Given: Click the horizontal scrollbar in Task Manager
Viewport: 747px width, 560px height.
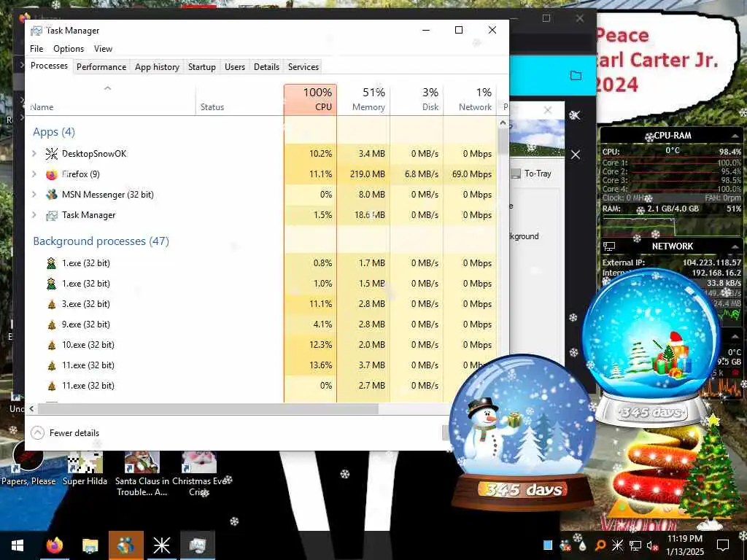Looking at the screenshot, I should point(208,408).
